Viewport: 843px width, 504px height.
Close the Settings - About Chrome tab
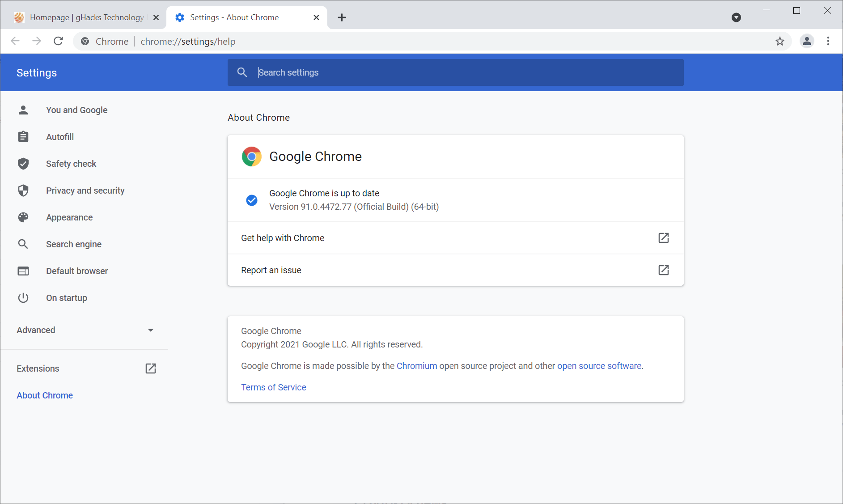[316, 17]
